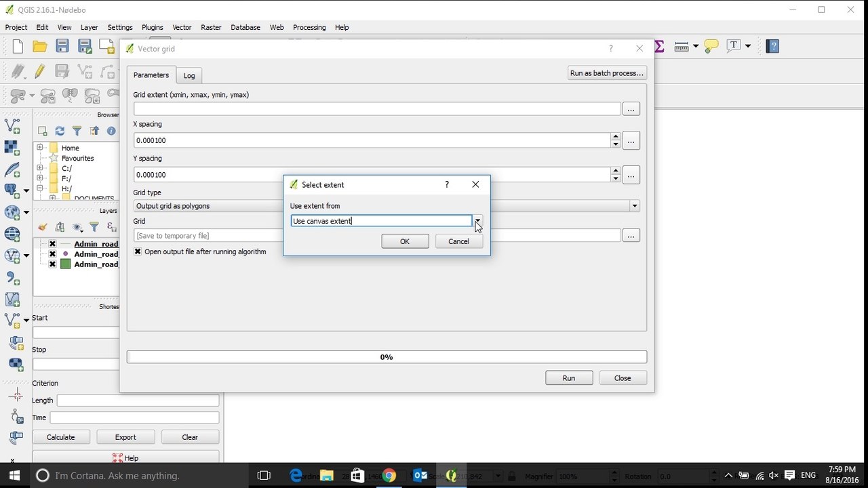The height and width of the screenshot is (488, 868).
Task: Open the Use extent from dropdown arrow
Action: (477, 221)
